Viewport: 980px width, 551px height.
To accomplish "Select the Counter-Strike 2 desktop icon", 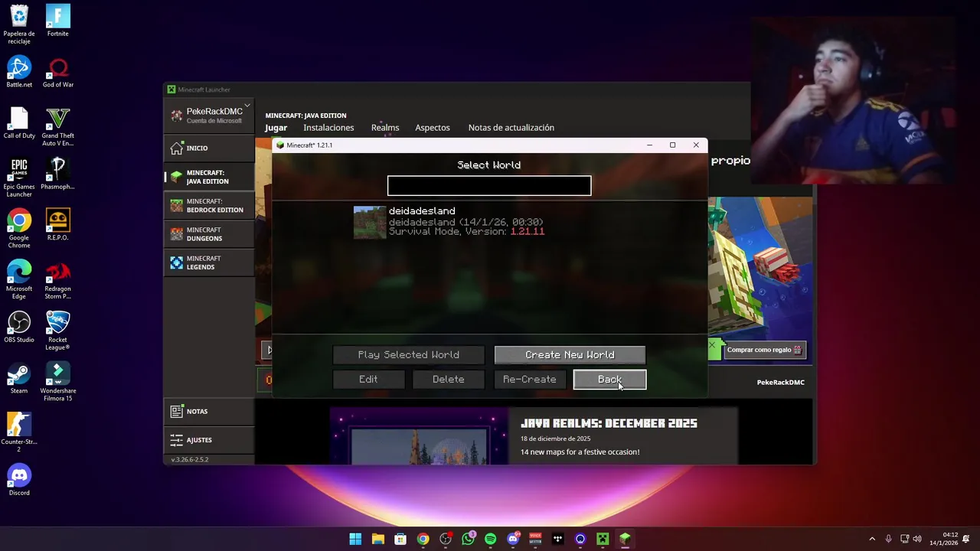I will click(19, 432).
